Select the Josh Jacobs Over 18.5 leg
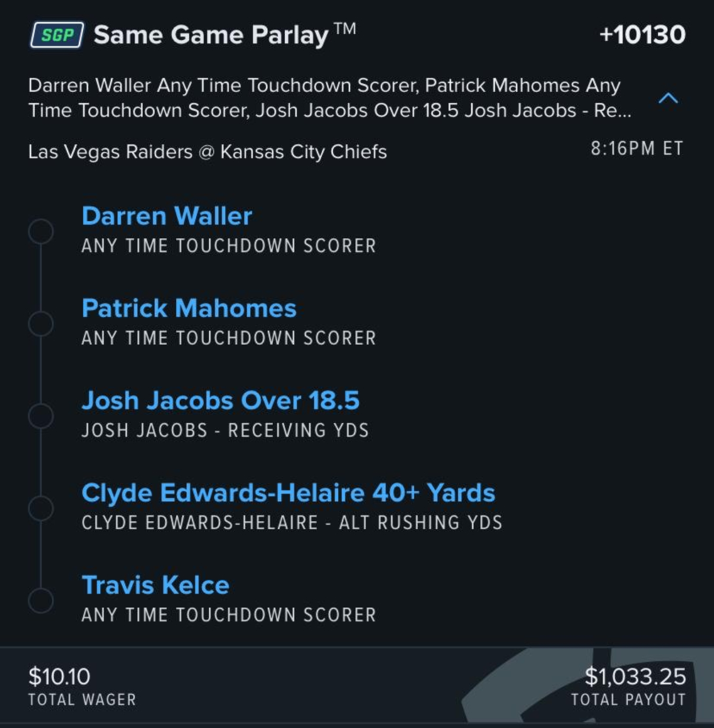 220,401
